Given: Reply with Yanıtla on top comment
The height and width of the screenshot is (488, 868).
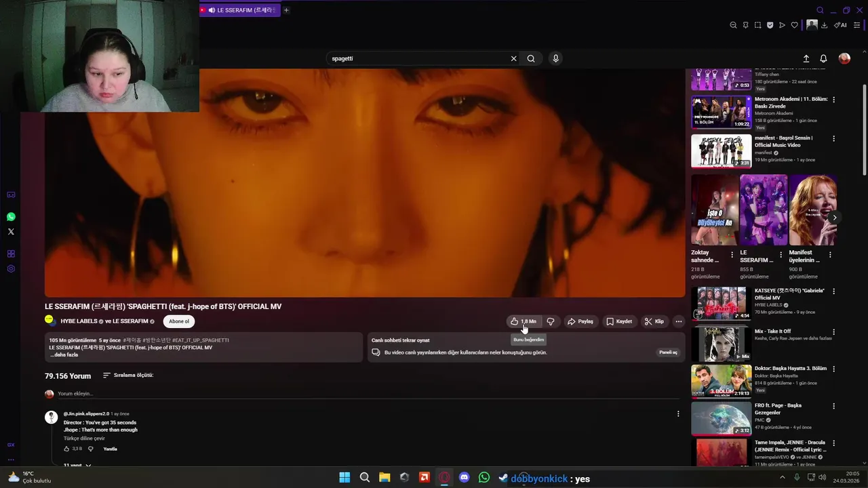Looking at the screenshot, I should click(x=110, y=449).
